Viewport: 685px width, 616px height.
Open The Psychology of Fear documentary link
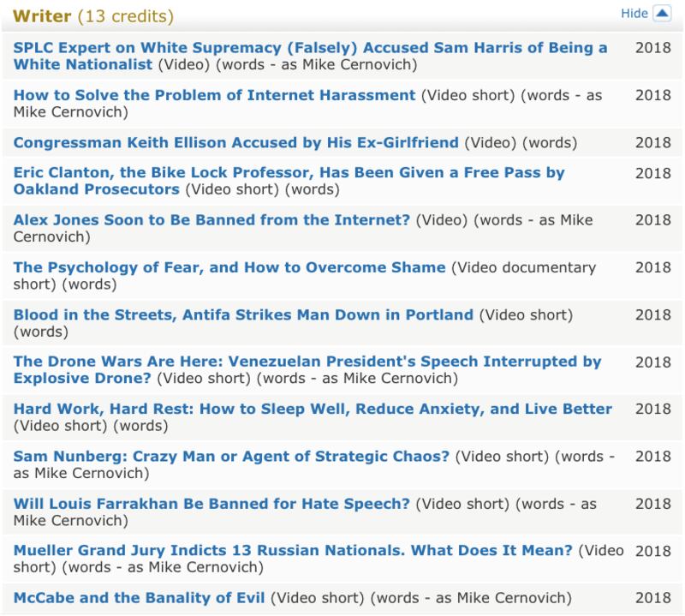point(229,267)
